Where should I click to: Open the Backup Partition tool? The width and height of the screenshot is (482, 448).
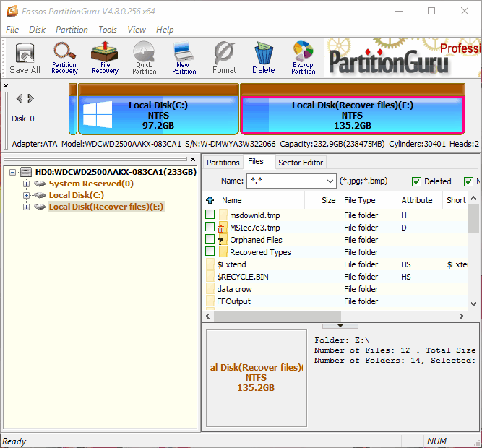coord(303,58)
